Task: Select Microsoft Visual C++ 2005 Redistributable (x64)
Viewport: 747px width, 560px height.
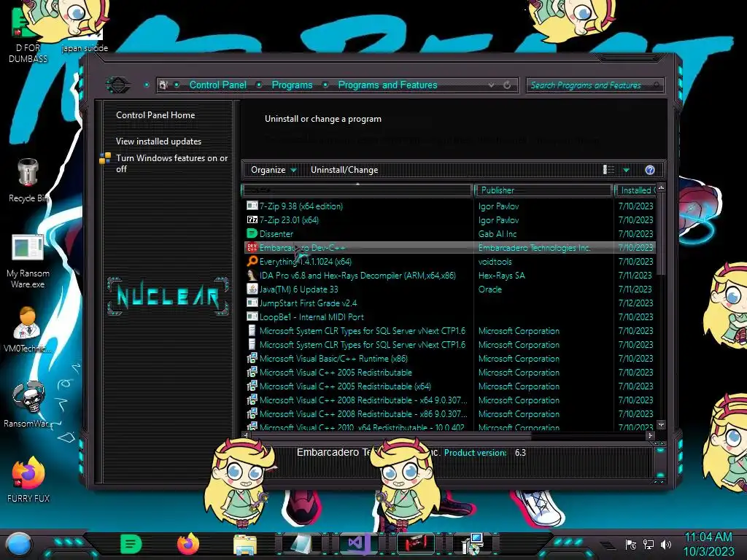Action: 449,386
